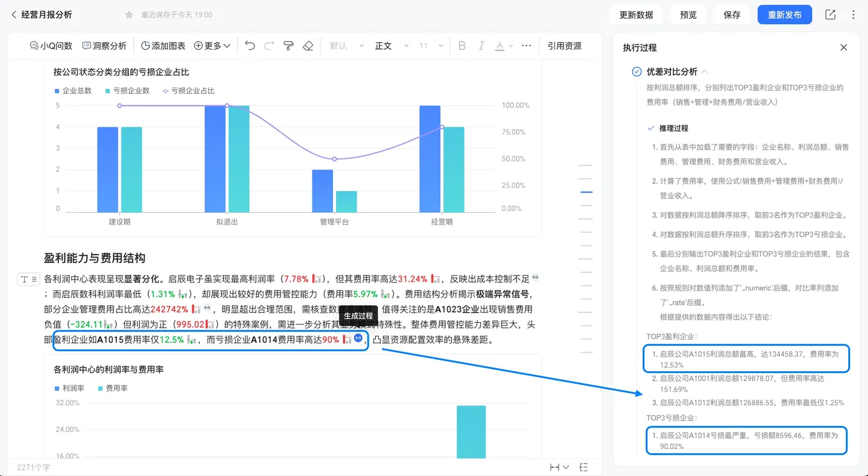
Task: Expand the 更多 dropdown menu
Action: tap(212, 46)
